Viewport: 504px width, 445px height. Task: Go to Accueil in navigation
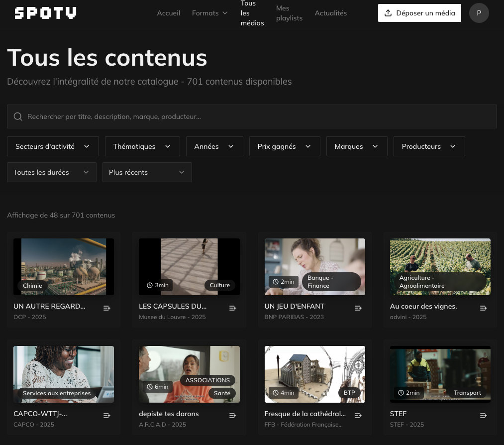(x=168, y=13)
